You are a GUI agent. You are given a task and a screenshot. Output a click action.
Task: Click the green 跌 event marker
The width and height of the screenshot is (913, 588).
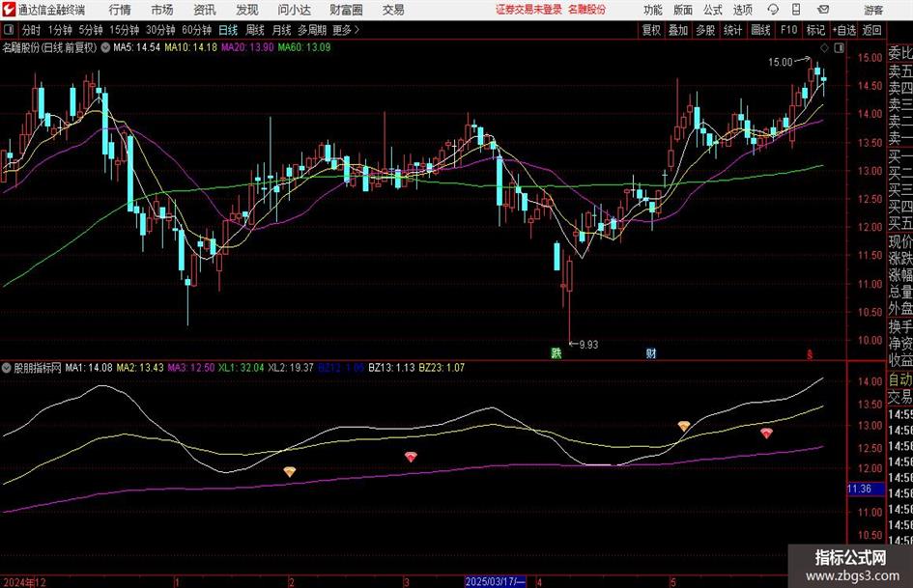pos(556,352)
